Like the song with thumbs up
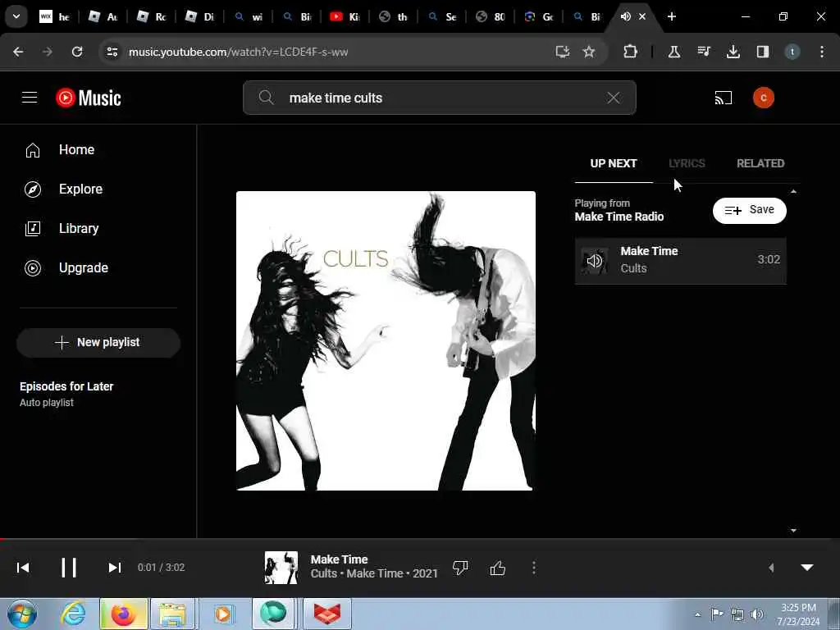Screen dimensions: 840x630 [x=498, y=568]
